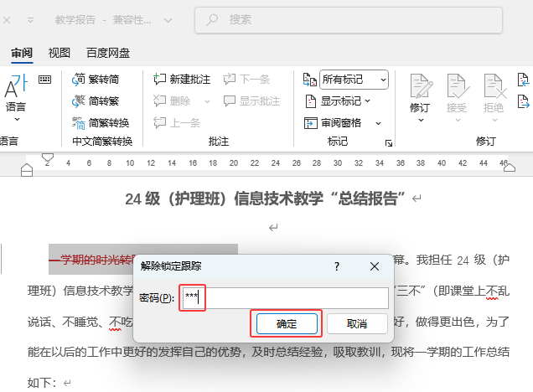Screen dimensions: 533x392
Task: Go to previous tracked change icon
Action: tap(523, 80)
